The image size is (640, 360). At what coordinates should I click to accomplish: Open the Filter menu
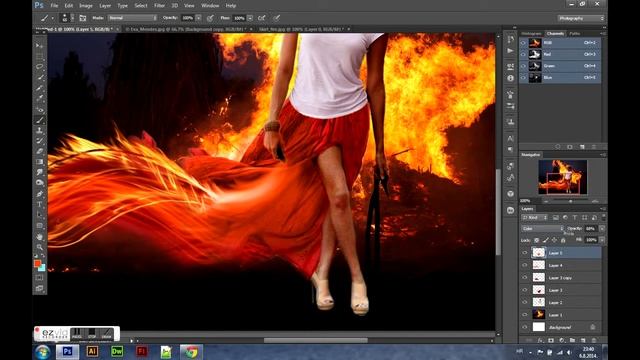pos(159,6)
